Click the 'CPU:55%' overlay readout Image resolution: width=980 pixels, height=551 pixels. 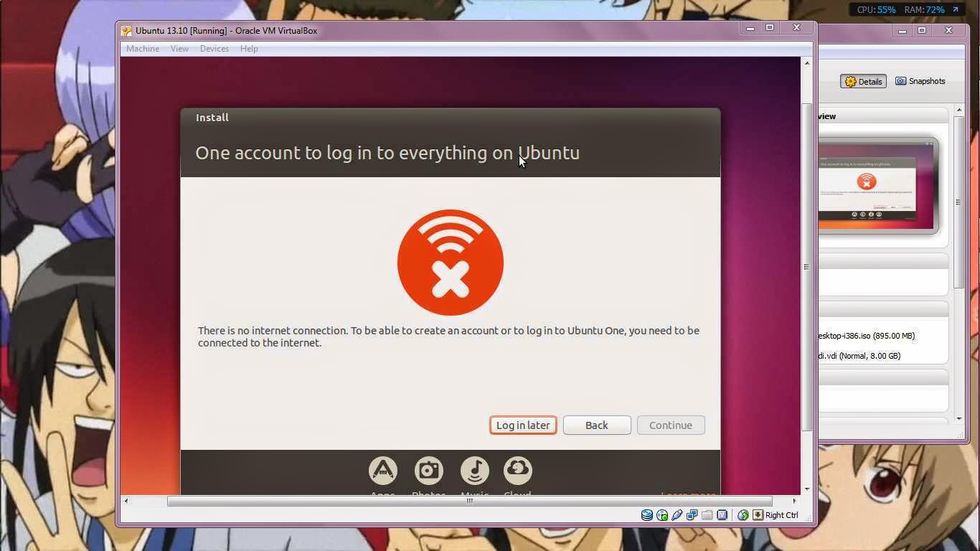(x=876, y=10)
